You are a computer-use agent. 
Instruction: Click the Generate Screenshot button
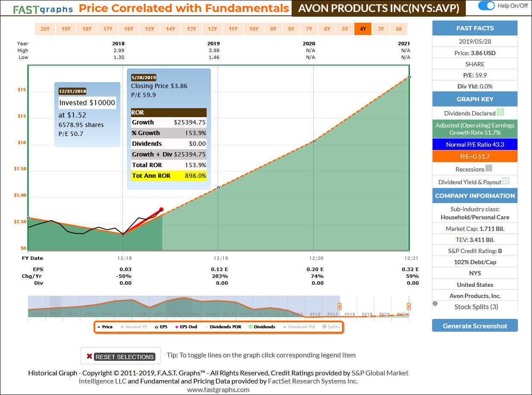(475, 326)
